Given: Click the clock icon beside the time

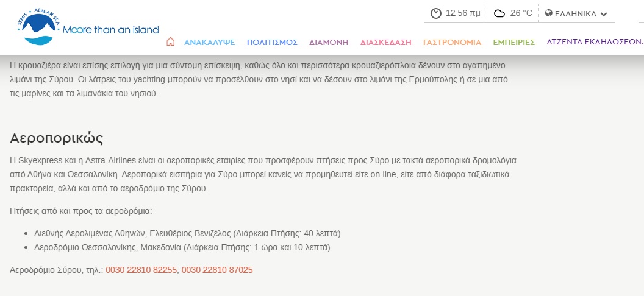Looking at the screenshot, I should click(x=435, y=13).
